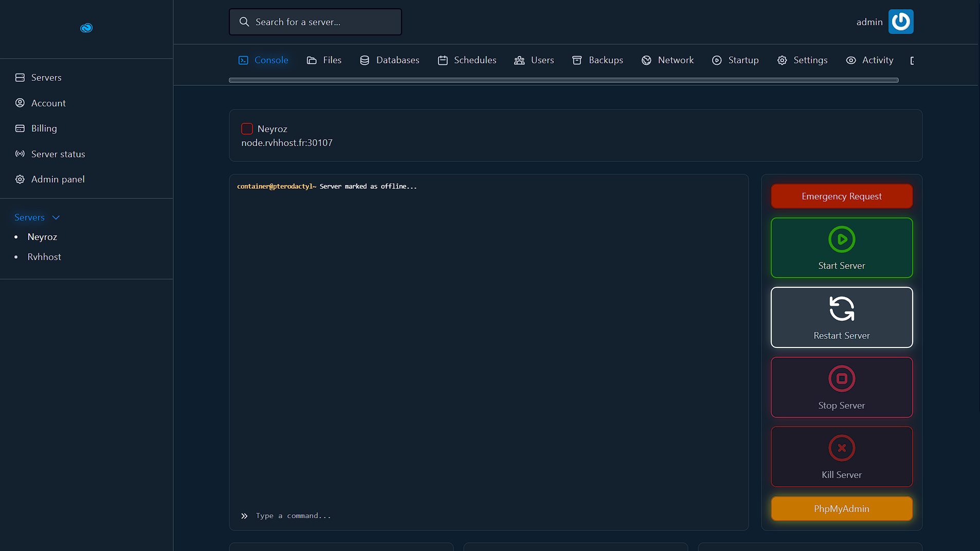Select the Network globe icon
Image resolution: width=980 pixels, height=551 pixels.
pos(646,60)
